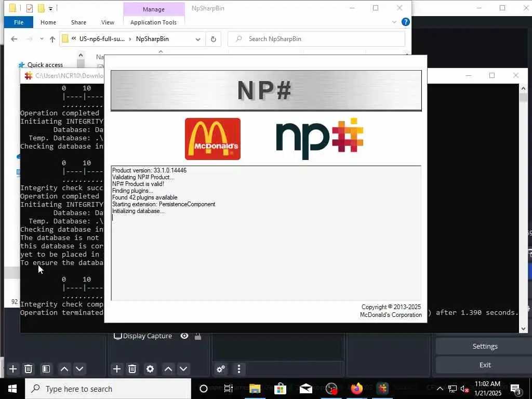Refresh the NpSharpBin folder
Screen dimensions: 532x399
(x=214, y=39)
